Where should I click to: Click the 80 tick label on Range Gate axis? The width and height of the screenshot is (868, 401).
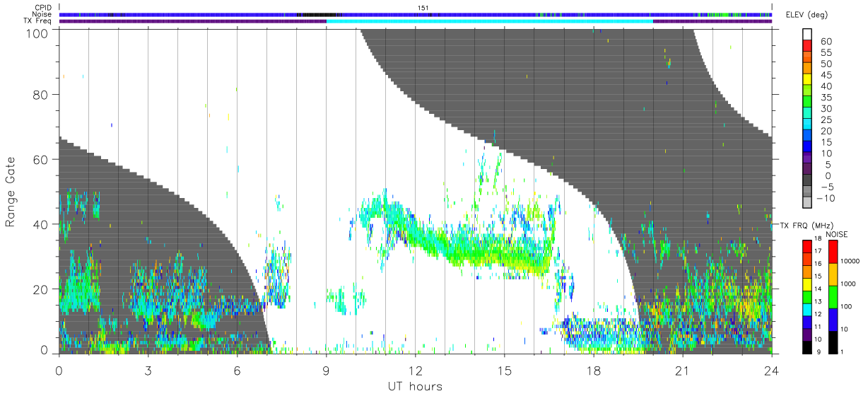pyautogui.click(x=41, y=94)
